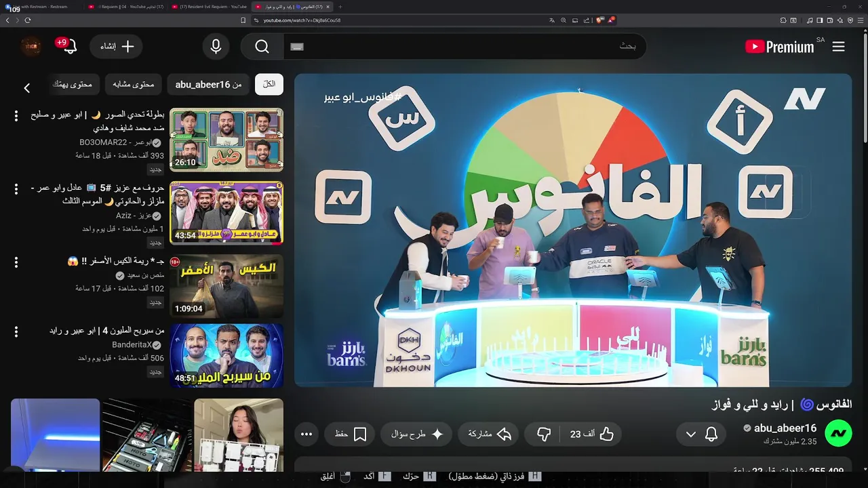Click the share page icon in address bar

click(x=587, y=20)
